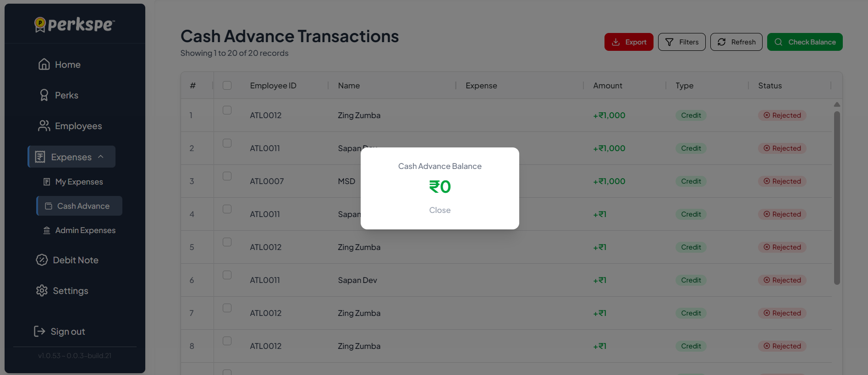Viewport: 868px width, 375px height.
Task: Collapse the Expenses section chevron
Action: click(x=101, y=156)
